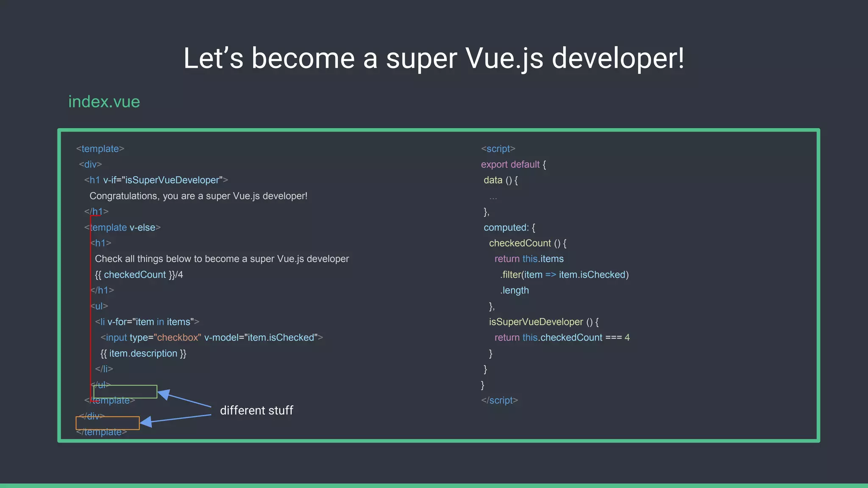Click the li v-for="item in items" line
The height and width of the screenshot is (488, 868).
147,322
